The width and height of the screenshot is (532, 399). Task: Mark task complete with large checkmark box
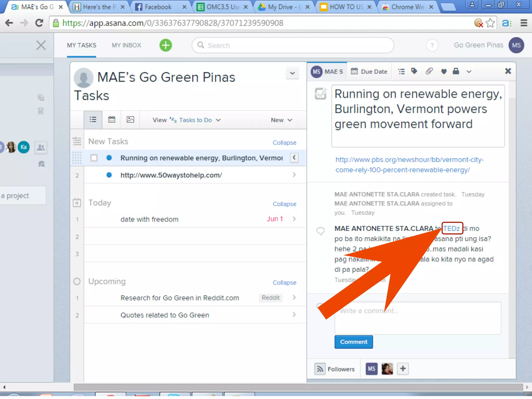321,94
